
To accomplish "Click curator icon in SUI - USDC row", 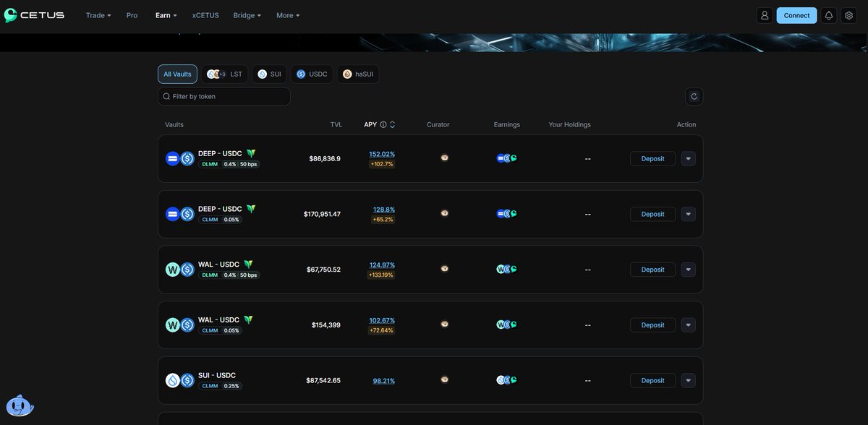I will coord(444,379).
